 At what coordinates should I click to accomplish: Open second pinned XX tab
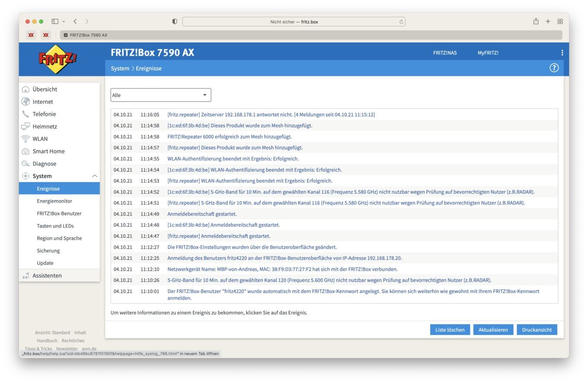46,35
